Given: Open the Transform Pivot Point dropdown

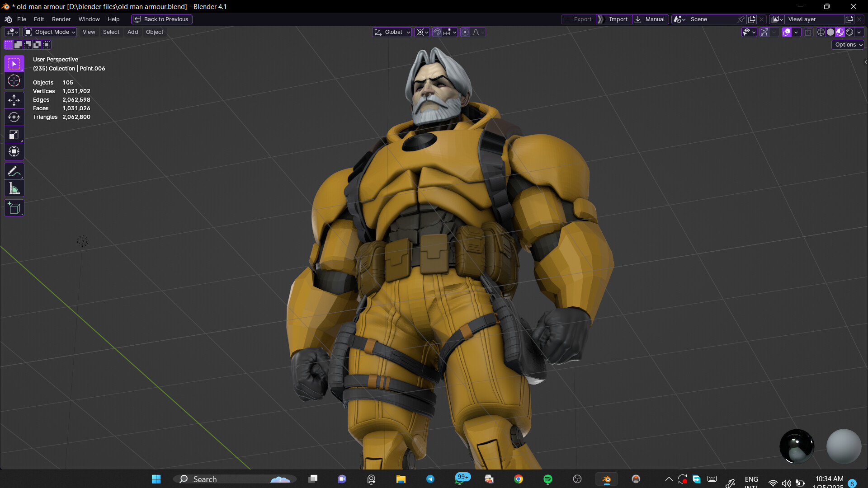Looking at the screenshot, I should click(421, 32).
